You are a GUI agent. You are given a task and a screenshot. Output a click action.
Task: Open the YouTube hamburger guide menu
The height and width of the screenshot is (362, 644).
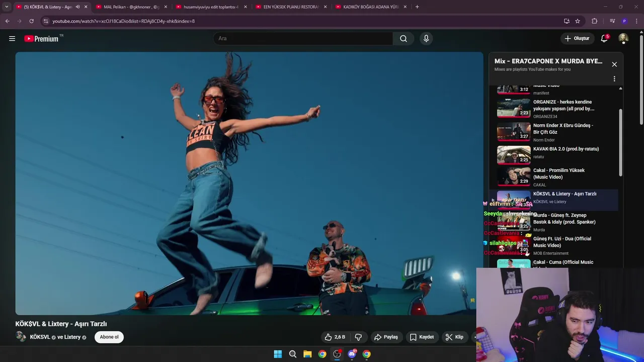12,38
